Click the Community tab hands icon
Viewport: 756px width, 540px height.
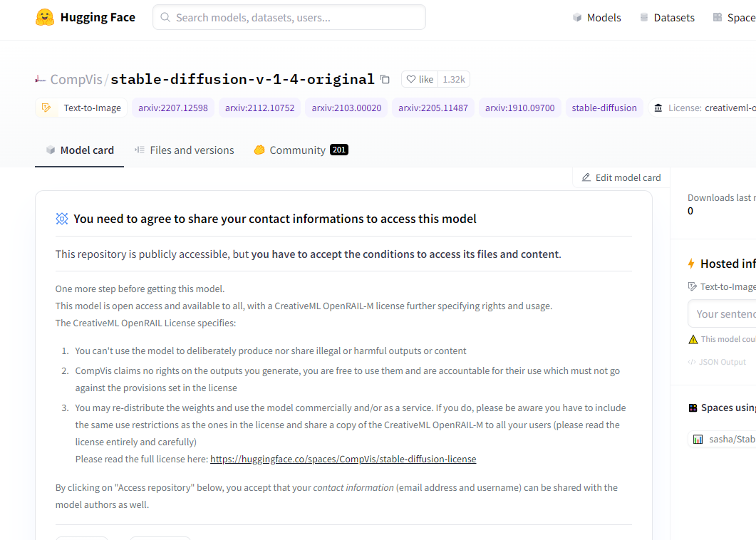pos(259,150)
